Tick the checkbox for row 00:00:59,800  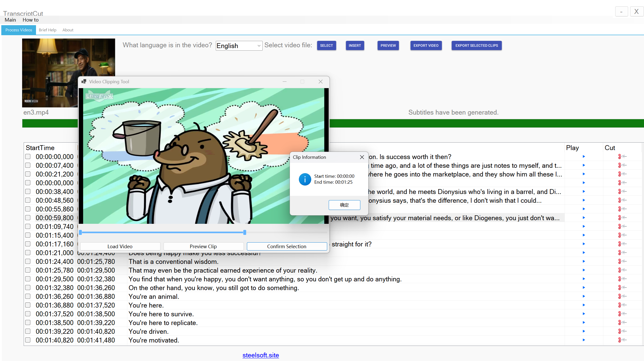click(x=28, y=218)
